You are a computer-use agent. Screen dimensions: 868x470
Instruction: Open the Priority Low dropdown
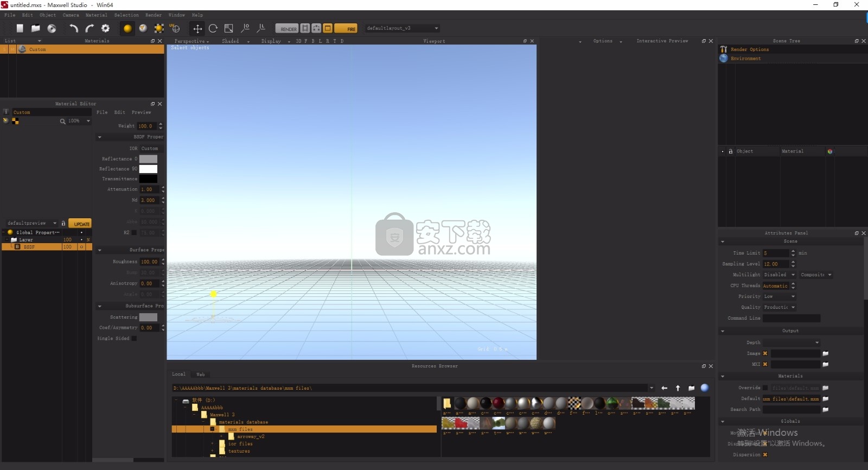pos(780,296)
